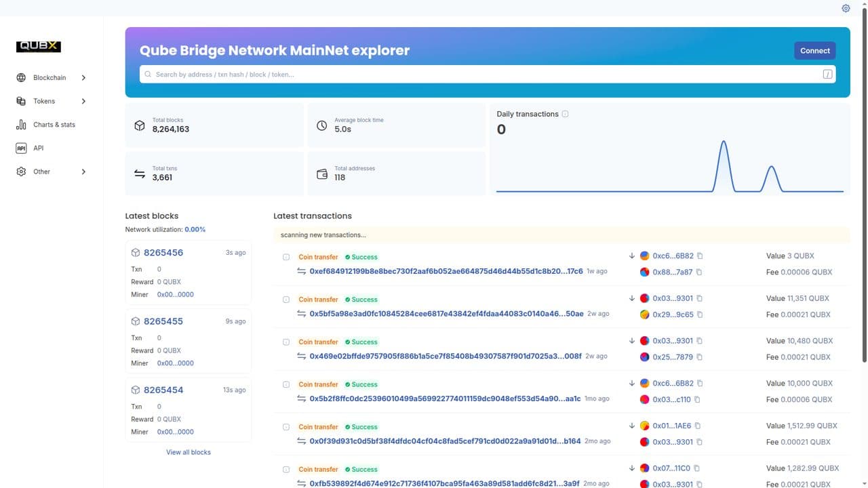Click cube icon of block 8265455

point(136,321)
